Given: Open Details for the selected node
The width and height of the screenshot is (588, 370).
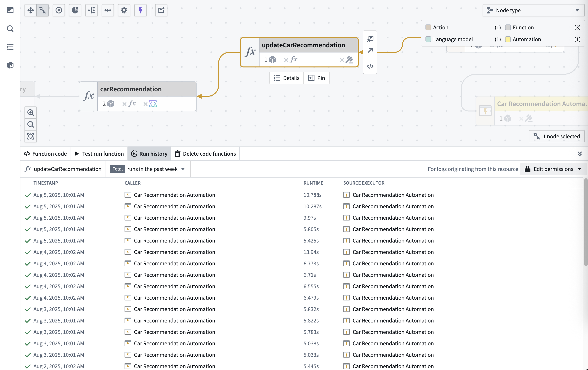Looking at the screenshot, I should click(x=286, y=78).
